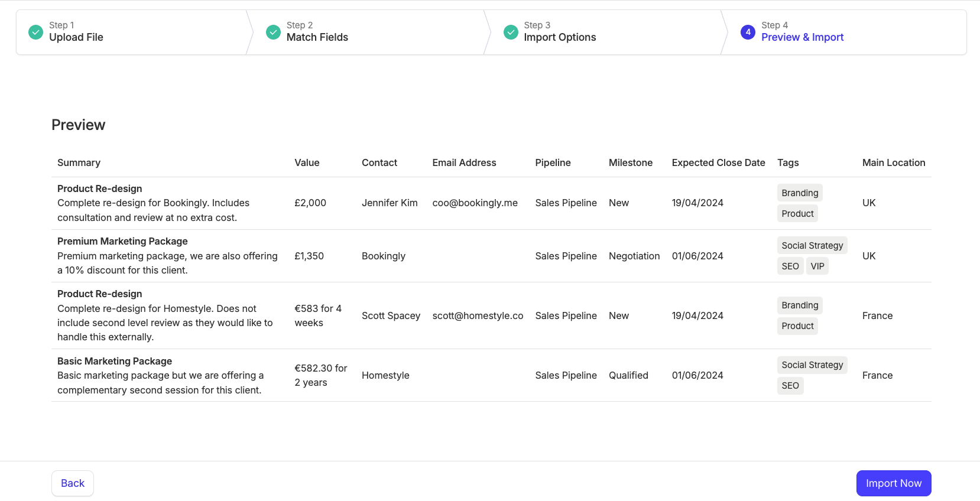The width and height of the screenshot is (980, 501).
Task: Click contact Jennifer Kim
Action: 390,203
